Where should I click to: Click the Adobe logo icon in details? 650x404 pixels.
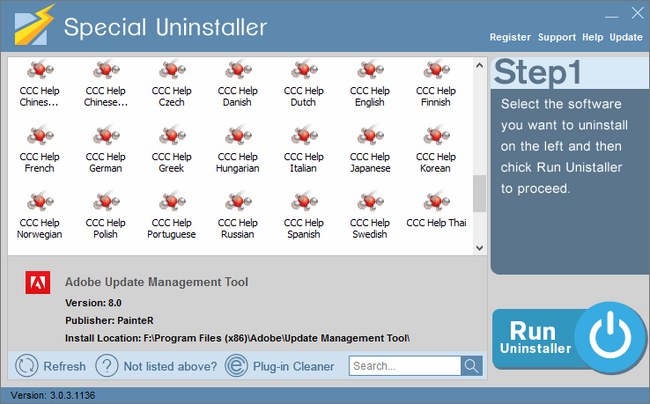click(x=38, y=283)
